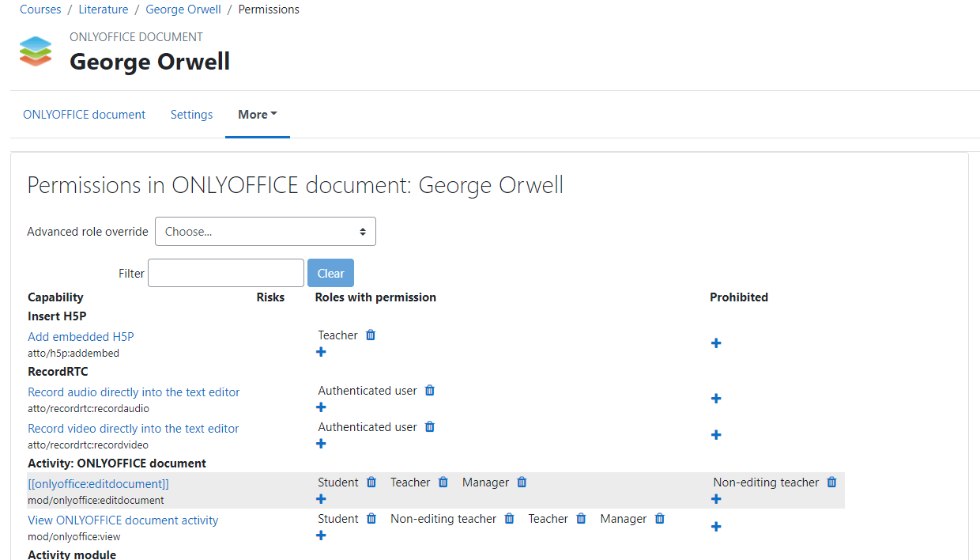Image resolution: width=980 pixels, height=560 pixels.
Task: Click the Prohibited column header
Action: [x=739, y=297]
